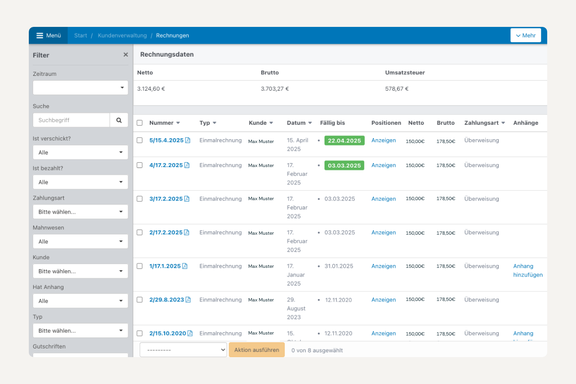The width and height of the screenshot is (576, 384).
Task: Select the Netto total 3.124,60 €
Action: pos(151,89)
